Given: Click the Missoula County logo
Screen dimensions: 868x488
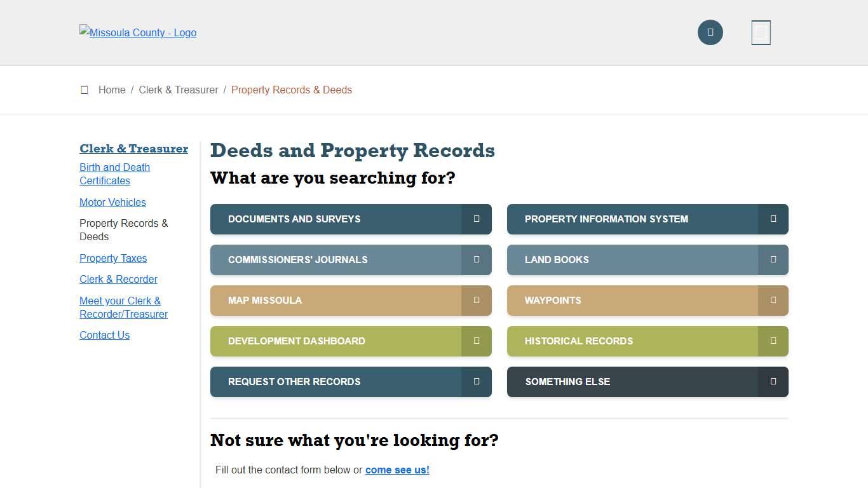Looking at the screenshot, I should [x=138, y=32].
